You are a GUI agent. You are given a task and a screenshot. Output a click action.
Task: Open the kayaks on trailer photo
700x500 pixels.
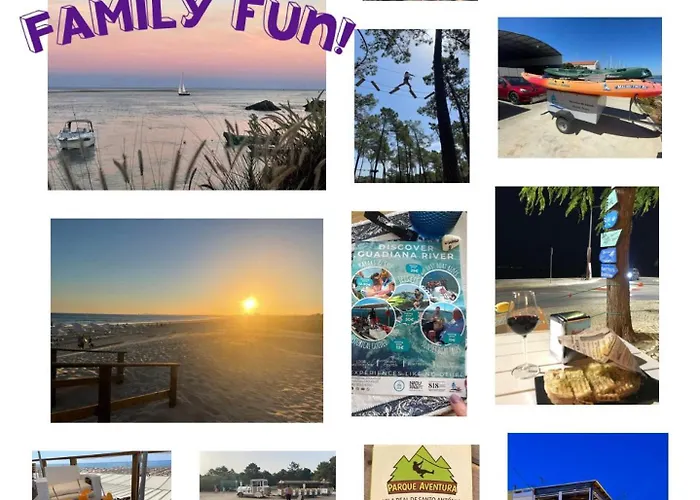click(x=580, y=88)
